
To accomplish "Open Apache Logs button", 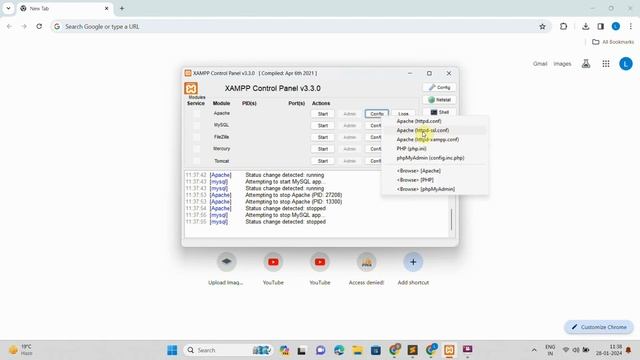I will [403, 113].
